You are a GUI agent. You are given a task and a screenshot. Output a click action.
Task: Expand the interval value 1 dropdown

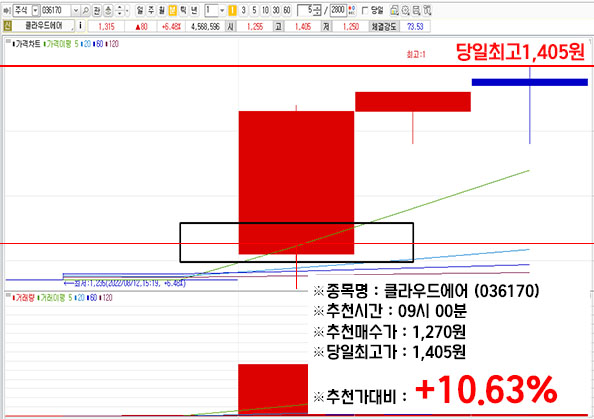click(x=222, y=11)
